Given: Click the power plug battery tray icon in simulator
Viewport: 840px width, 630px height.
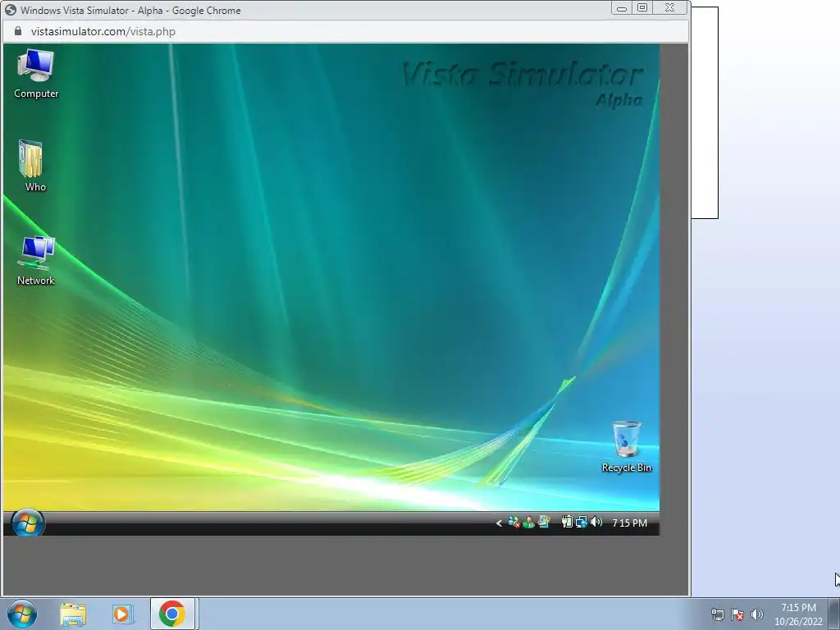Looking at the screenshot, I should click(x=566, y=522).
